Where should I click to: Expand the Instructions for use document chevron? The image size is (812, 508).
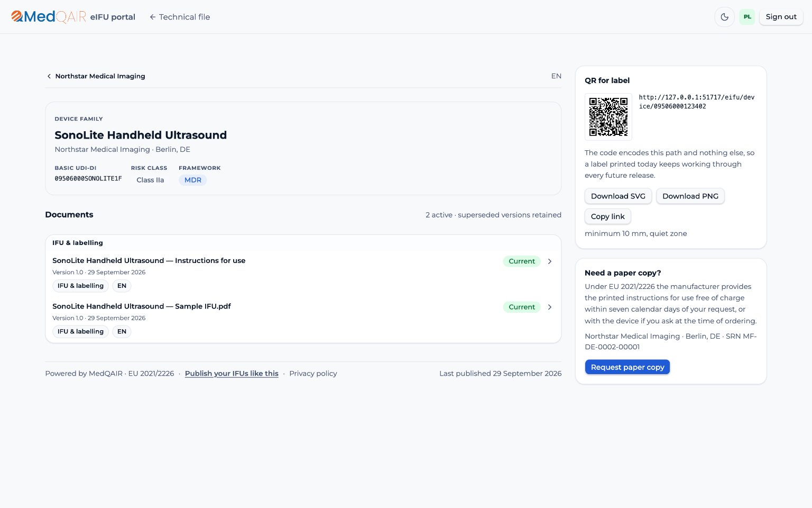(x=550, y=261)
